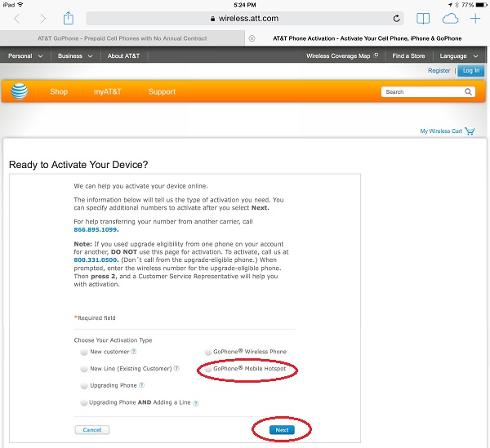Tap the 866.895.1099 phone number link
The image size is (490, 448).
(96, 229)
